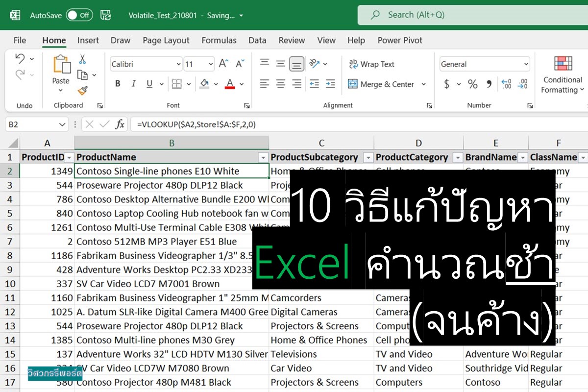This screenshot has height=392, width=588.
Task: Open the Font dialog launcher
Action: [x=247, y=105]
